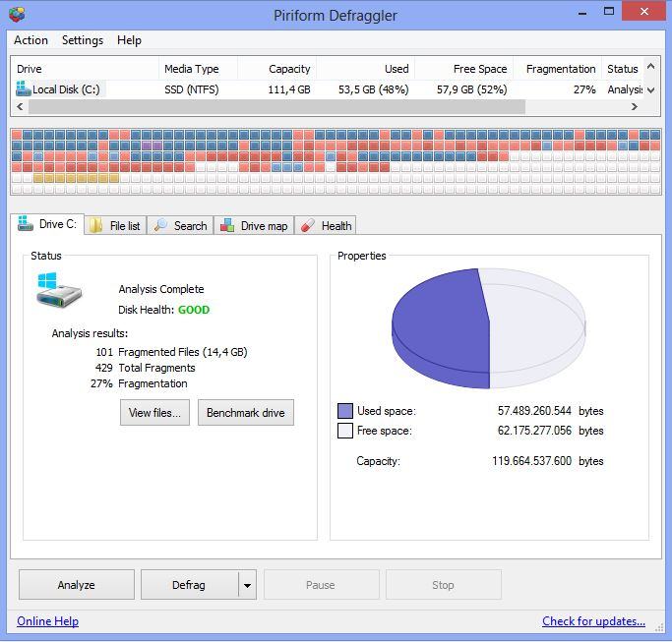672x642 pixels.
Task: Sort by the Drive column header
Action: click(x=85, y=69)
